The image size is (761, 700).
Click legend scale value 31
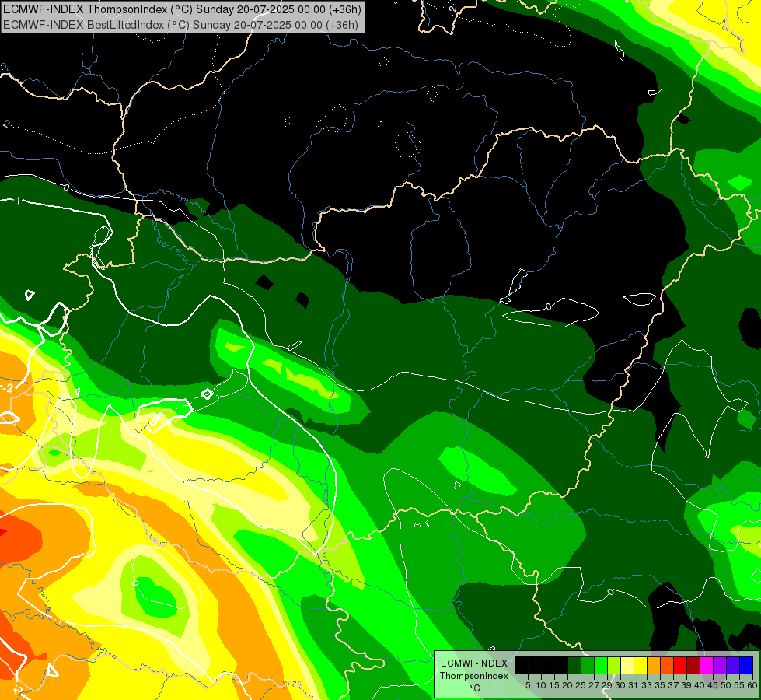click(634, 685)
